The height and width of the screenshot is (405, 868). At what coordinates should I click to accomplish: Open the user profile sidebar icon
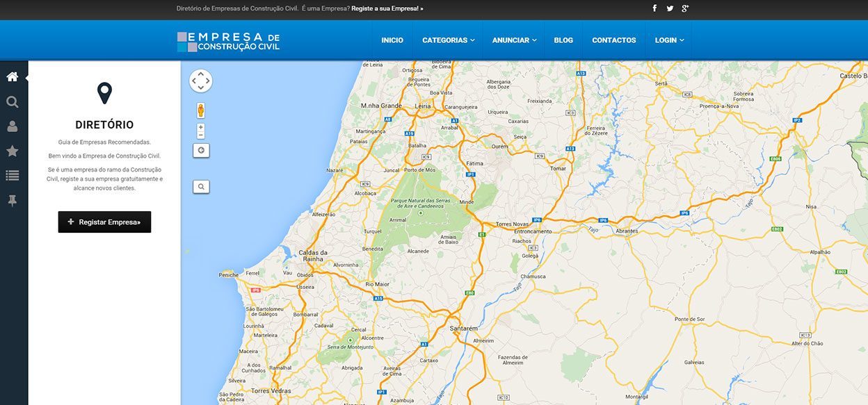pos(12,126)
